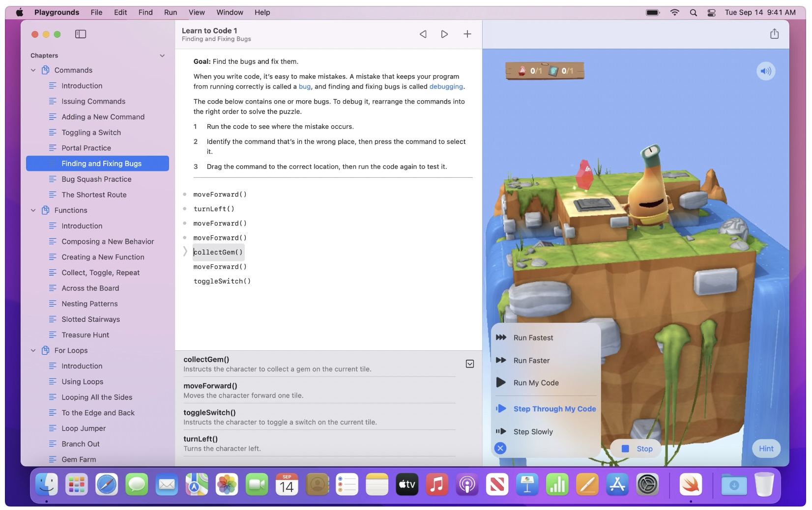Select the collectGem() code line
Image resolution: width=812 pixels, height=510 pixels.
[x=218, y=252]
